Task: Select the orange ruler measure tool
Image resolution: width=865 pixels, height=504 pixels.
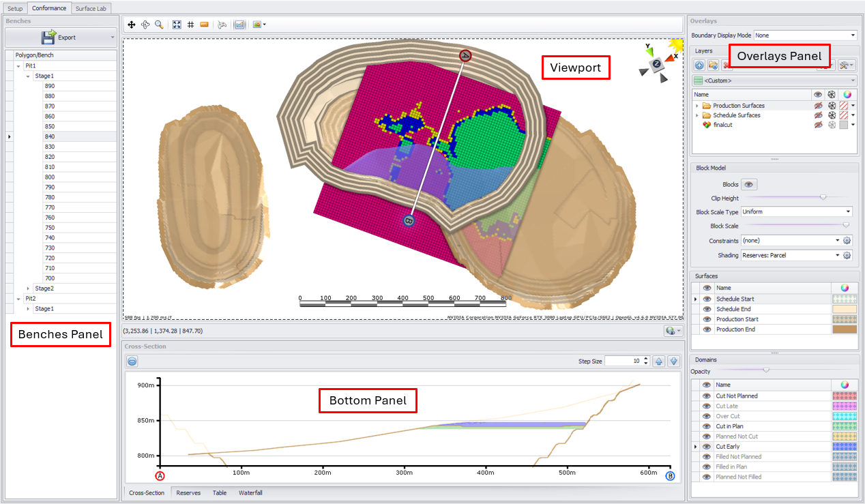Action: tap(204, 25)
